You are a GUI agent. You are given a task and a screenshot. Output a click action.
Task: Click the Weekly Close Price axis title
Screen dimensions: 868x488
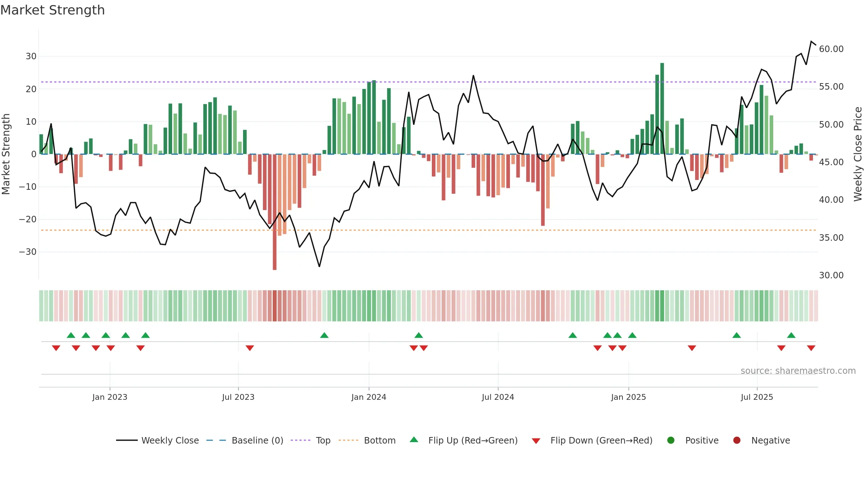pyautogui.click(x=858, y=154)
